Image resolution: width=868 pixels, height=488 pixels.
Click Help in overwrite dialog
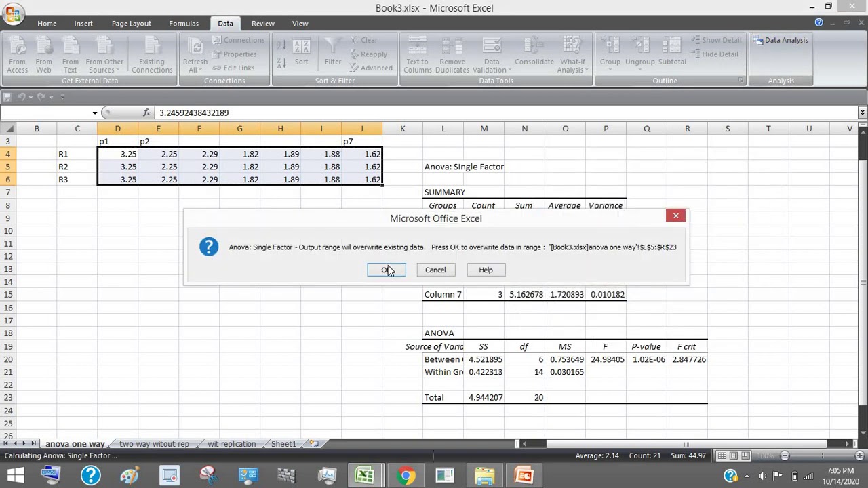pyautogui.click(x=486, y=270)
